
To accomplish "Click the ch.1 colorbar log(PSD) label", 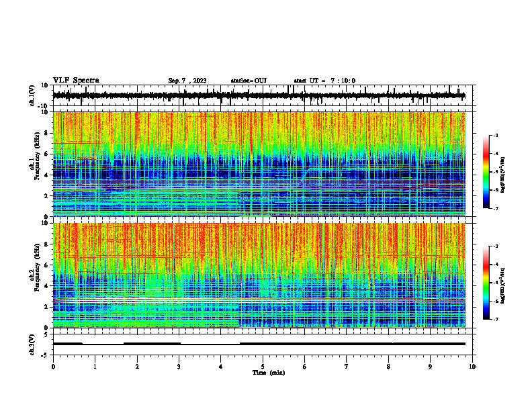I will coord(503,175).
